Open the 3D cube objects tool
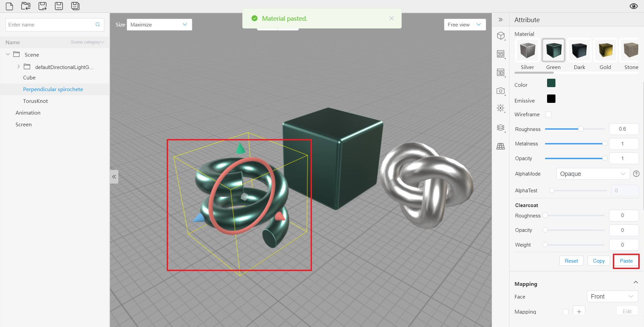Image resolution: width=644 pixels, height=327 pixels. point(501,36)
